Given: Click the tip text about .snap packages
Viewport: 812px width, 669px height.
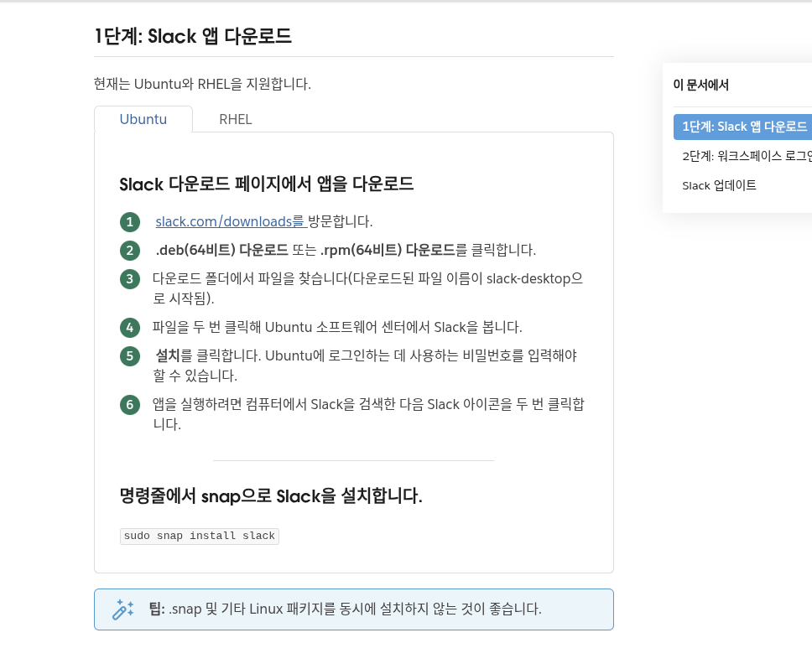Looking at the screenshot, I should click(x=346, y=609).
